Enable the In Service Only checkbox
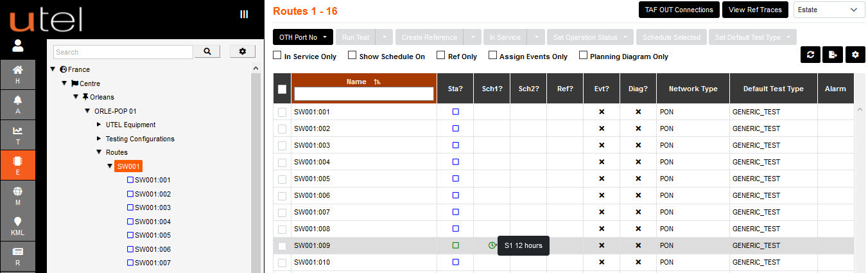The height and width of the screenshot is (273, 868). click(277, 56)
